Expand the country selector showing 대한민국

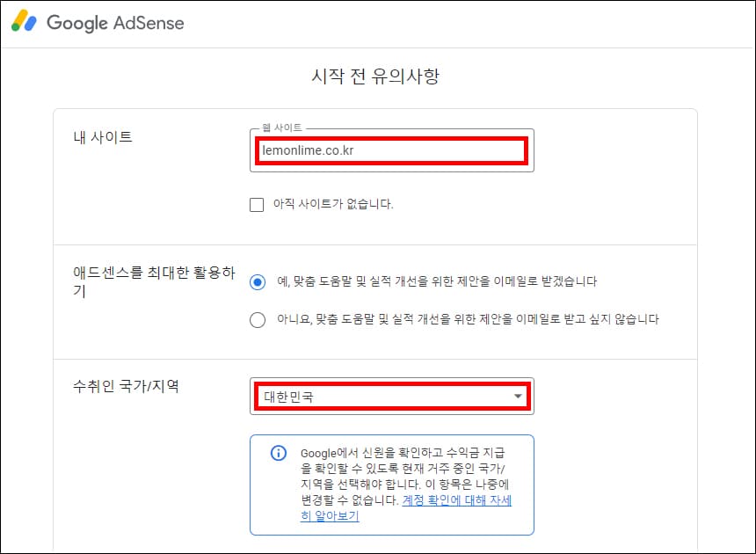tap(391, 396)
